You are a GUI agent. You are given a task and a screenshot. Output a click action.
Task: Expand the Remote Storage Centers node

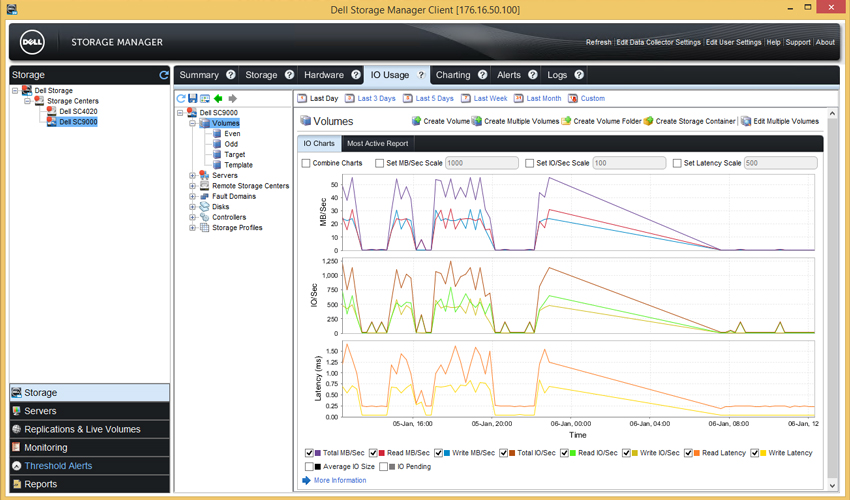click(192, 186)
